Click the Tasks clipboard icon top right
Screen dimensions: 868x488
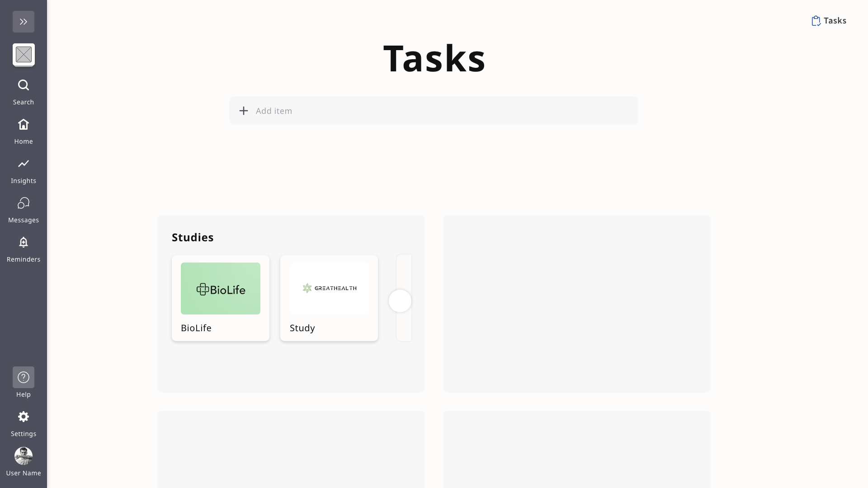[x=816, y=21]
